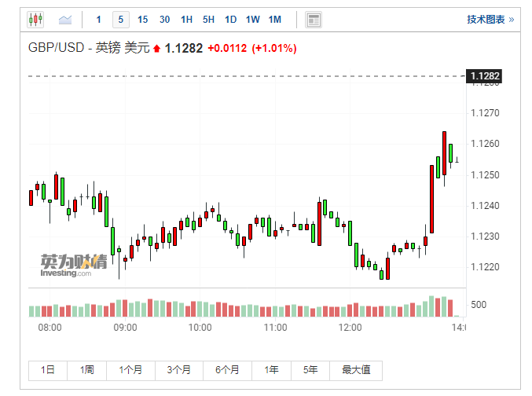The height and width of the screenshot is (396, 532).
Task: Select the 1H interval
Action: (x=186, y=20)
